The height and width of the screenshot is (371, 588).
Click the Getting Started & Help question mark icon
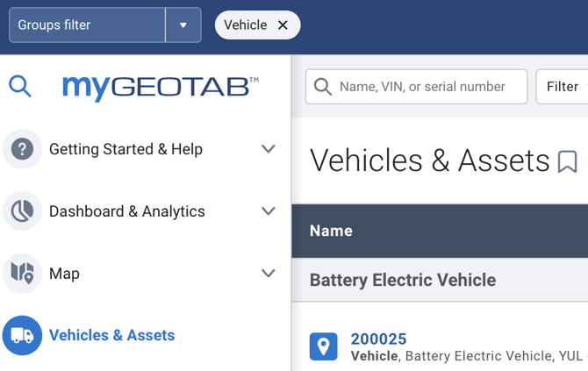22,149
